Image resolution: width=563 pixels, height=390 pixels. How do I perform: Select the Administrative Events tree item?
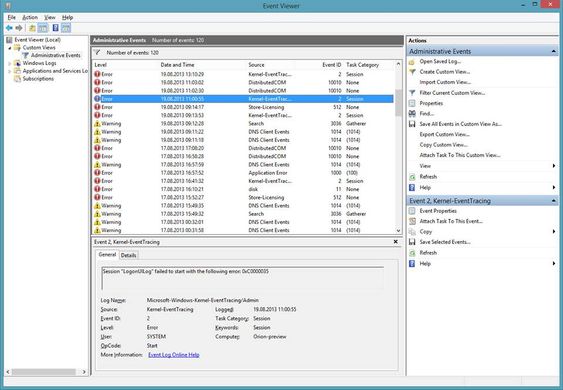tap(56, 55)
